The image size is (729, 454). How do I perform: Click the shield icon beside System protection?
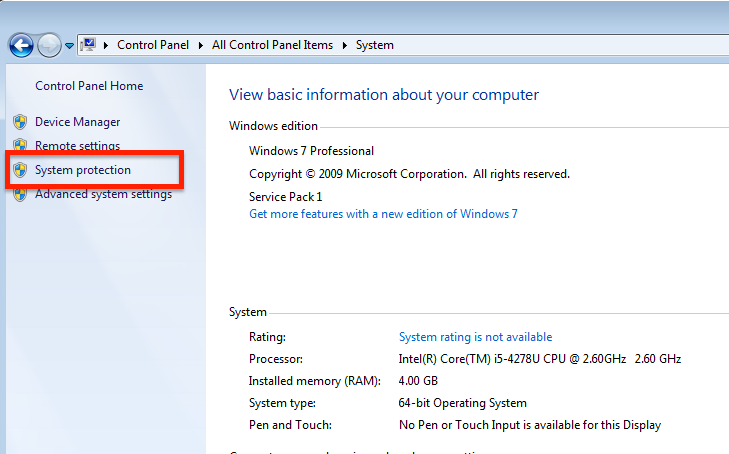point(20,170)
